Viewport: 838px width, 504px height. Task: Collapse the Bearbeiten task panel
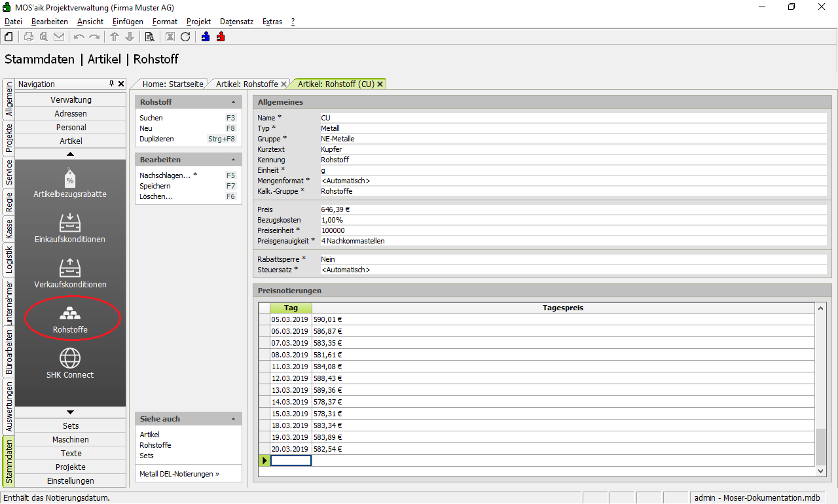(234, 160)
